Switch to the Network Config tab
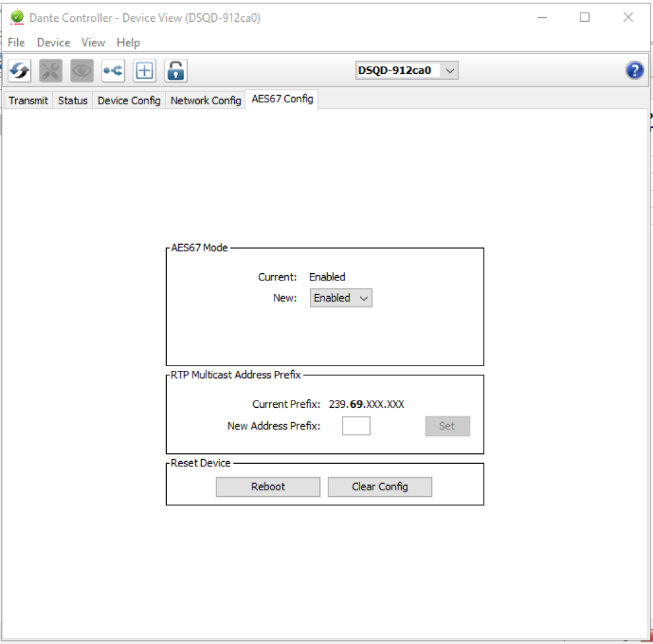Image resolution: width=653 pixels, height=644 pixels. 205,100
